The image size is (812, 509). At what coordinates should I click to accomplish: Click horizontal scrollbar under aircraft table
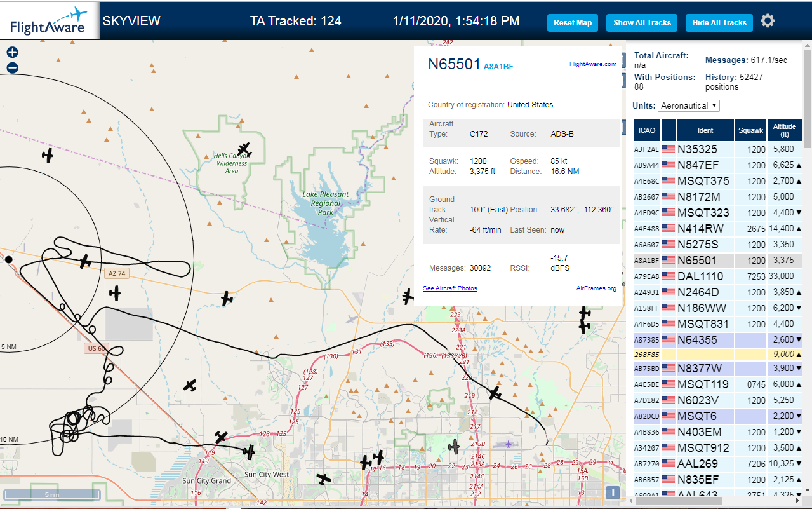tap(679, 501)
